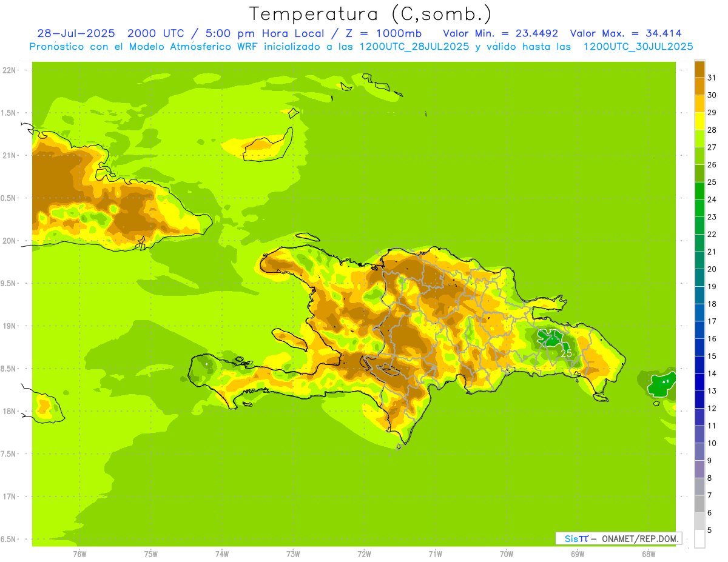The image size is (728, 562).
Task: Click the legend value "20"
Action: tap(712, 269)
